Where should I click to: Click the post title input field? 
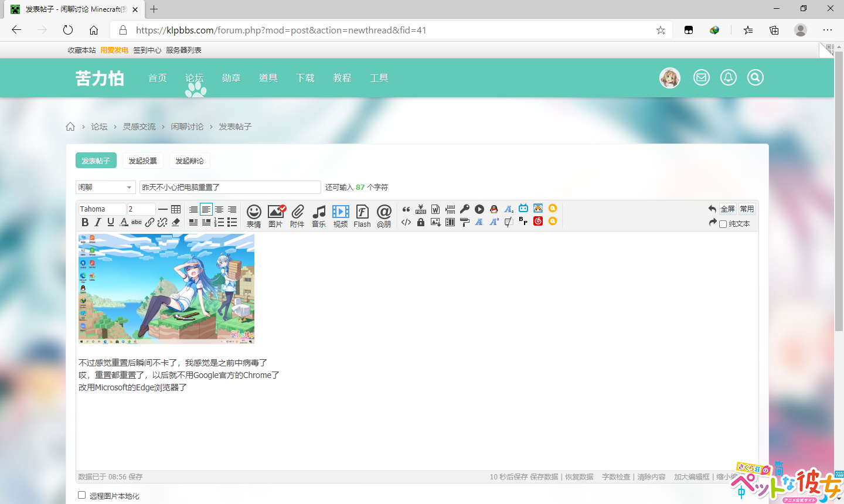pyautogui.click(x=230, y=187)
